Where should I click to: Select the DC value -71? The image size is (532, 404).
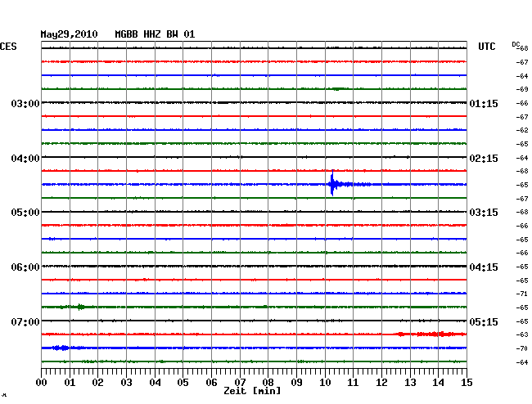pos(522,294)
